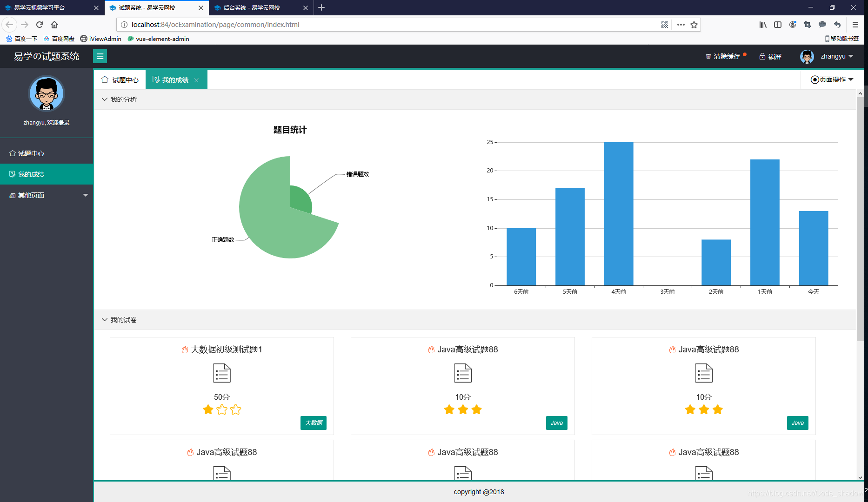Click the QR code icon in the address bar
This screenshot has height=502, width=868.
click(665, 25)
